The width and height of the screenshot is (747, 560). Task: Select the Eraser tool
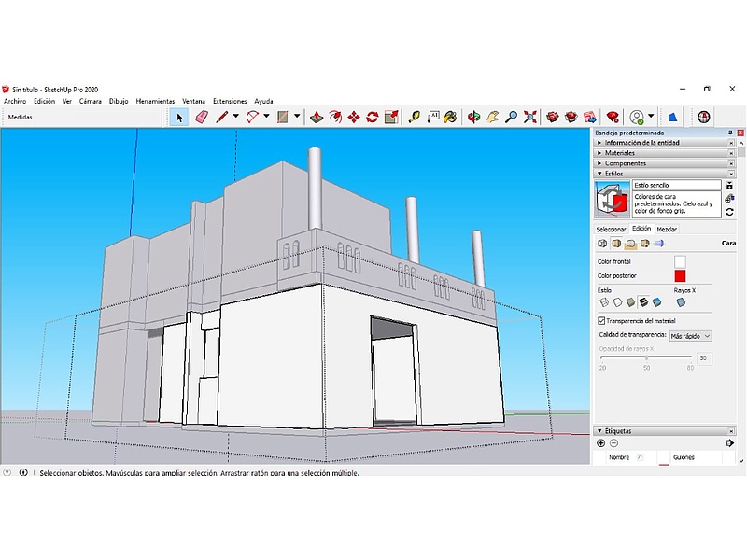[x=201, y=117]
